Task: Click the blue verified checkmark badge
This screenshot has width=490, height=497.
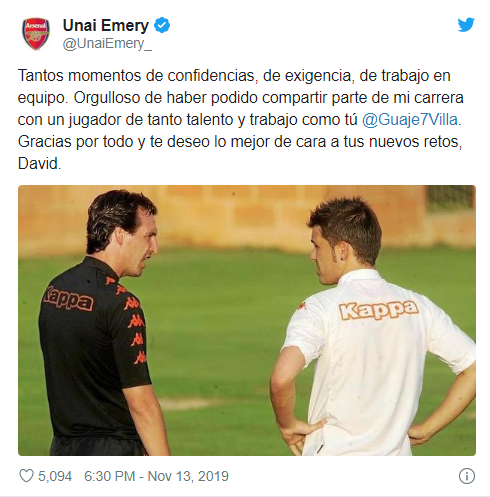Action: click(x=162, y=25)
